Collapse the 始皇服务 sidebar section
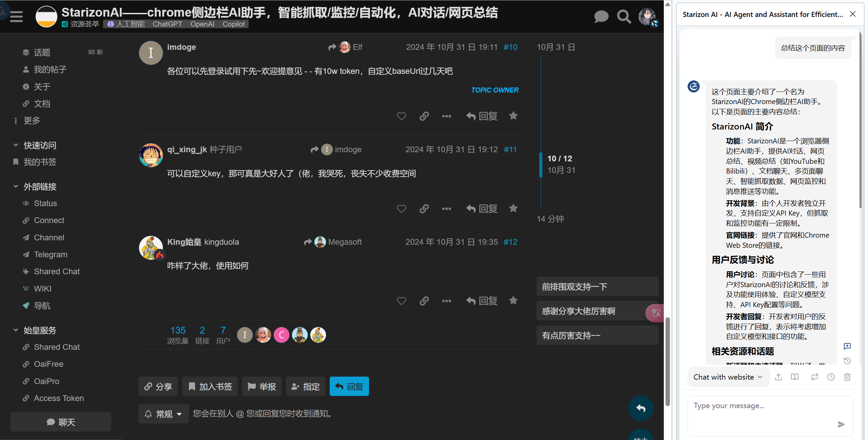The image size is (868, 440). (x=35, y=330)
